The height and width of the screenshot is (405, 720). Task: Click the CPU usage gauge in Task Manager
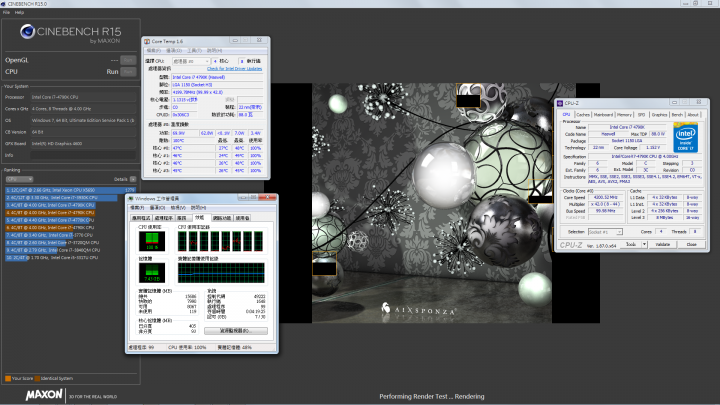[x=152, y=241]
